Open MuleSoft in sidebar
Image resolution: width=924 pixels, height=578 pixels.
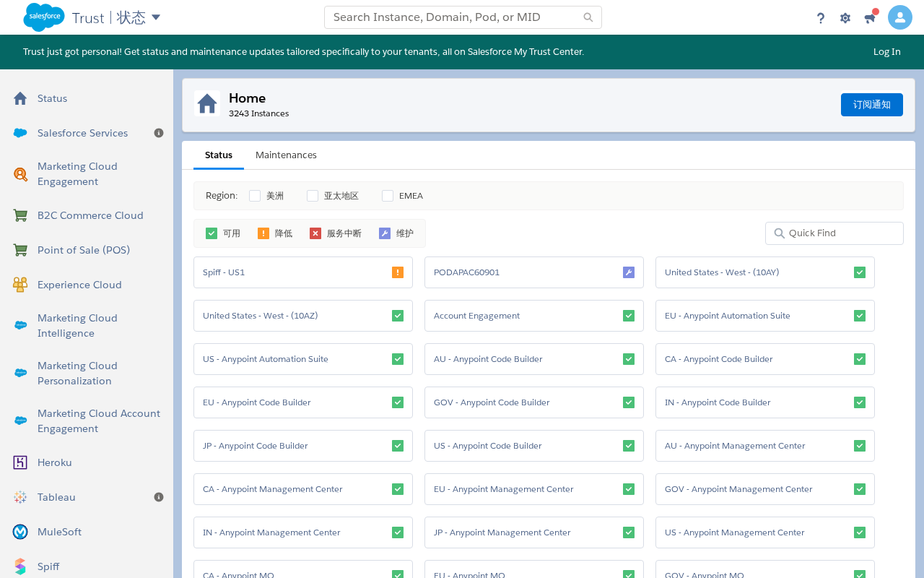(x=59, y=532)
